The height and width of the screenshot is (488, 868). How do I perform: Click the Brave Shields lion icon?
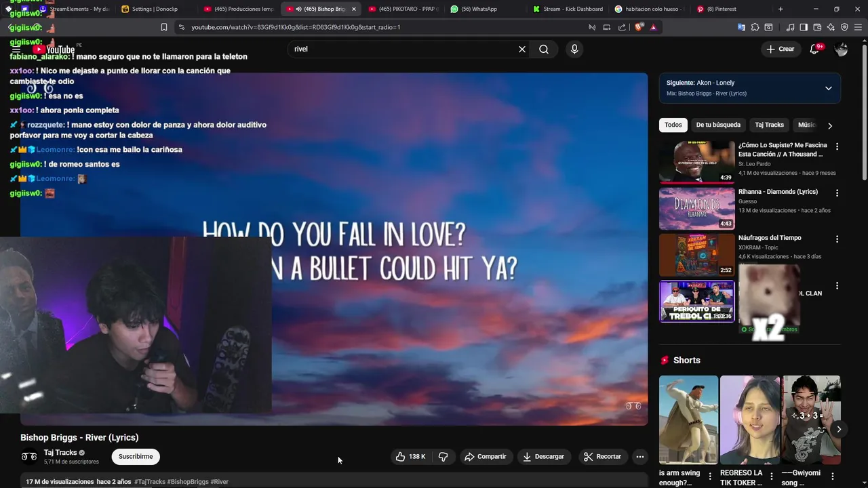[x=638, y=27]
